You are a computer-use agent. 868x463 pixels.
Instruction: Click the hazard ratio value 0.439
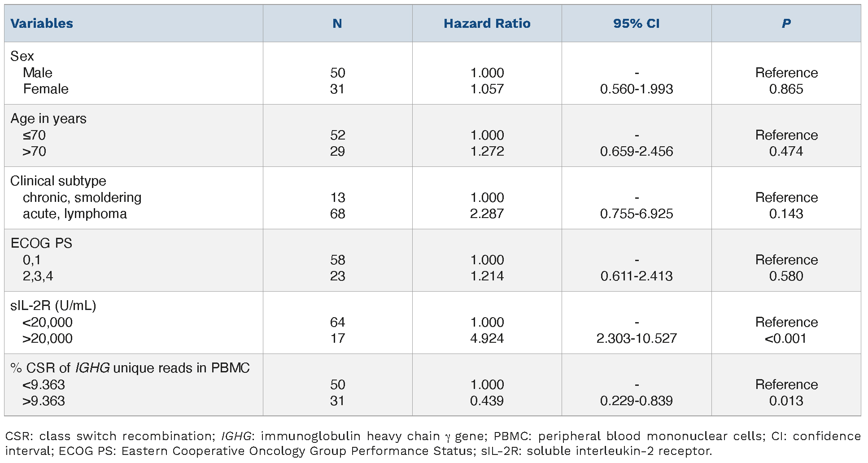pyautogui.click(x=487, y=401)
